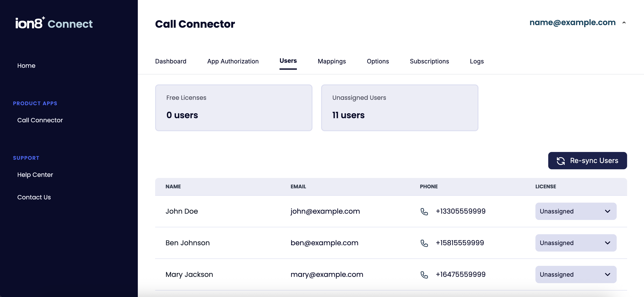Open Ben Johnson's Unassigned license dropdown
This screenshot has height=297, width=644.
tap(576, 243)
